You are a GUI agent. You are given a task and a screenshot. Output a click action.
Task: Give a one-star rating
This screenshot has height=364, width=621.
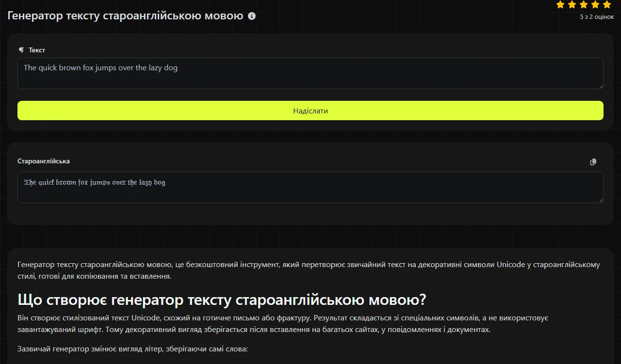tap(560, 5)
